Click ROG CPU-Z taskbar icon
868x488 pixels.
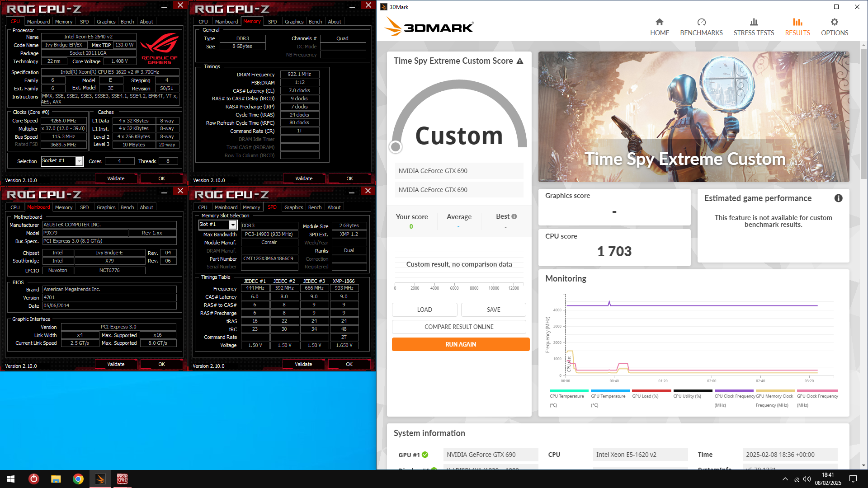[122, 479]
